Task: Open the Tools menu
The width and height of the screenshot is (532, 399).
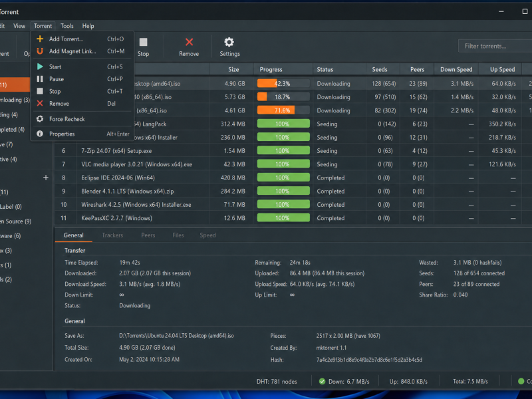Action: [67, 26]
